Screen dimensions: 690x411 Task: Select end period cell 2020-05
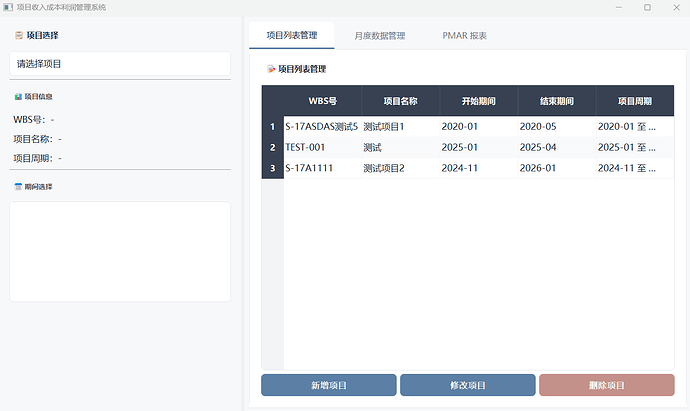tap(557, 127)
